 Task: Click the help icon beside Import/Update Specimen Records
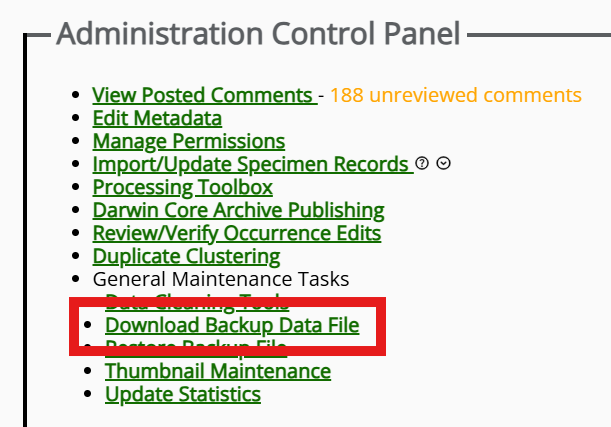422,164
